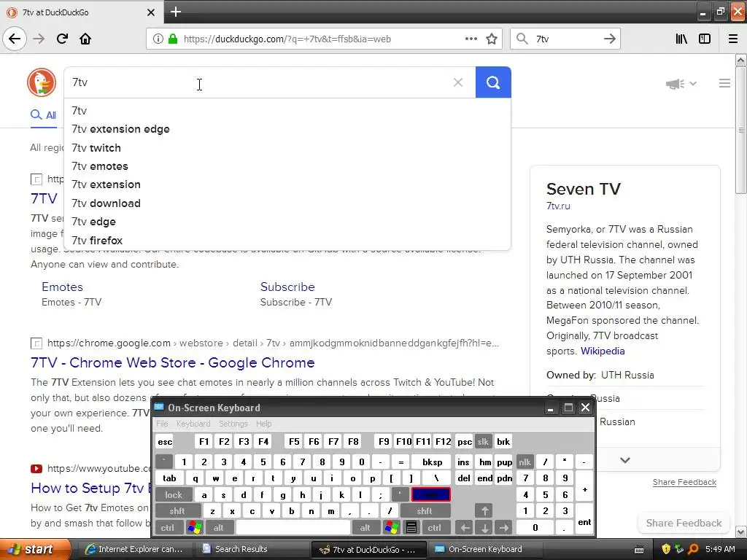Open the Settings menu in On-Screen Keyboard
Image resolution: width=747 pixels, height=560 pixels.
(x=233, y=424)
